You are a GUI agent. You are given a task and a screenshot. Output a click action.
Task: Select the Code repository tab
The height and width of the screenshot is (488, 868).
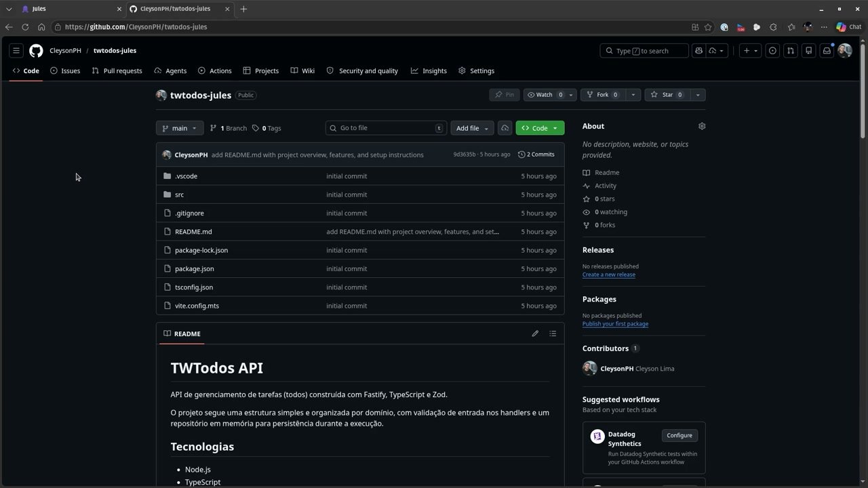(x=26, y=70)
